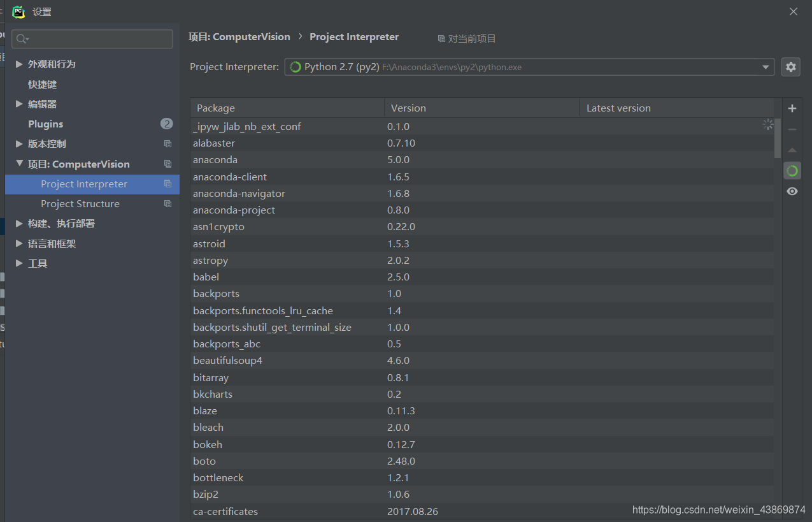Click the upgrade package arrow icon

(x=792, y=150)
